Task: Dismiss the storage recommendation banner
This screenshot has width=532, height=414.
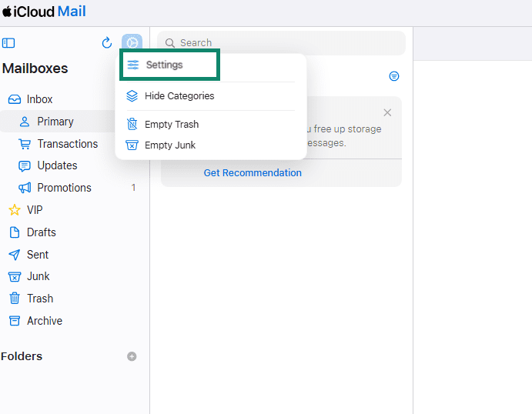Action: [387, 112]
